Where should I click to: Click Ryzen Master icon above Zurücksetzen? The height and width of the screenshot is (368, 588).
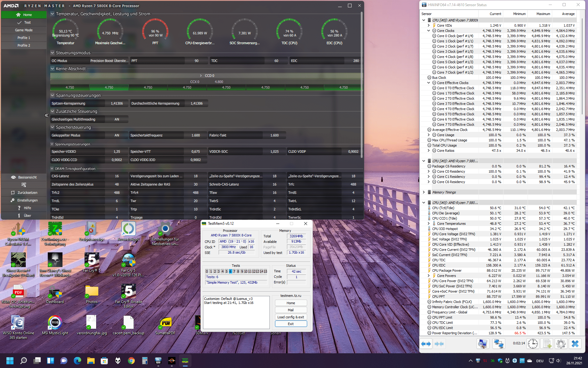24,185
